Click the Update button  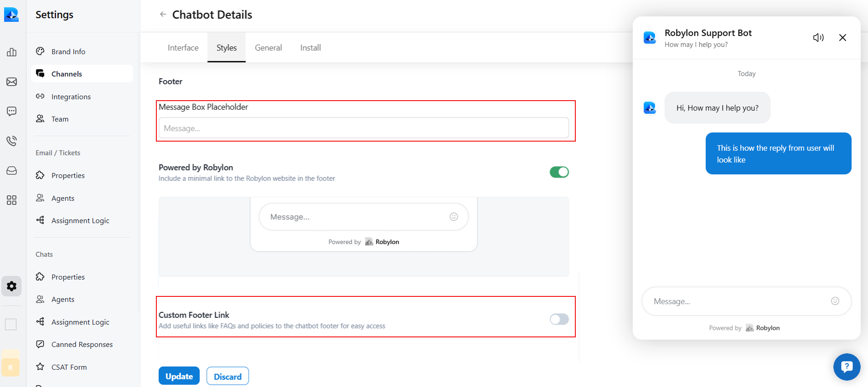coord(179,376)
